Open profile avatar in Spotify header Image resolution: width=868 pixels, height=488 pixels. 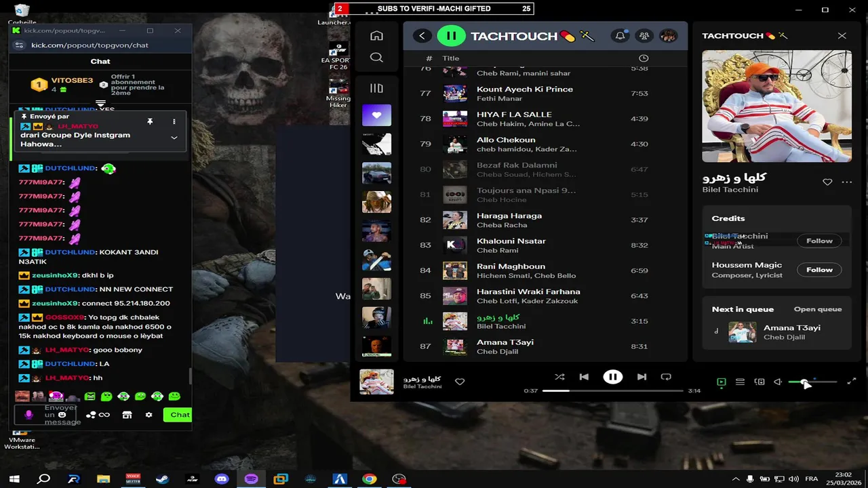(668, 36)
